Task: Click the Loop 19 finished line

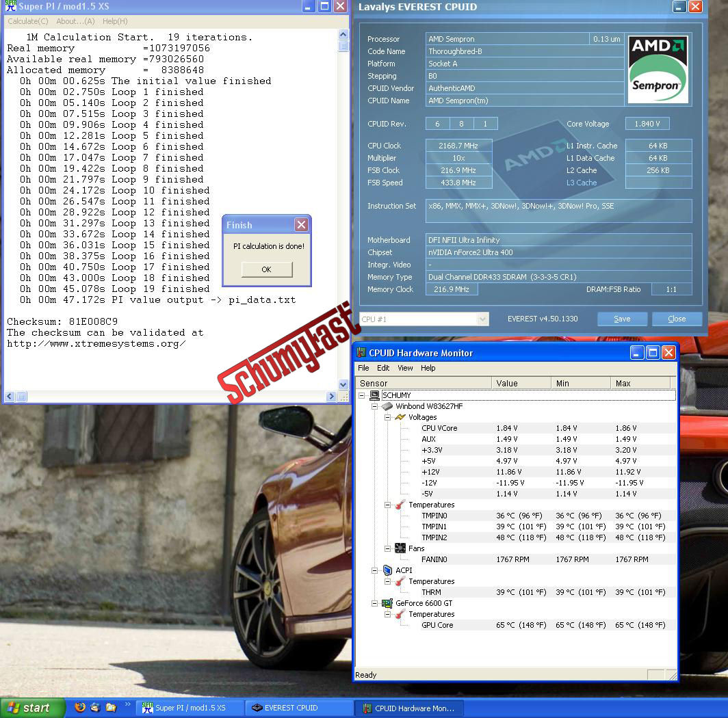Action: (114, 289)
